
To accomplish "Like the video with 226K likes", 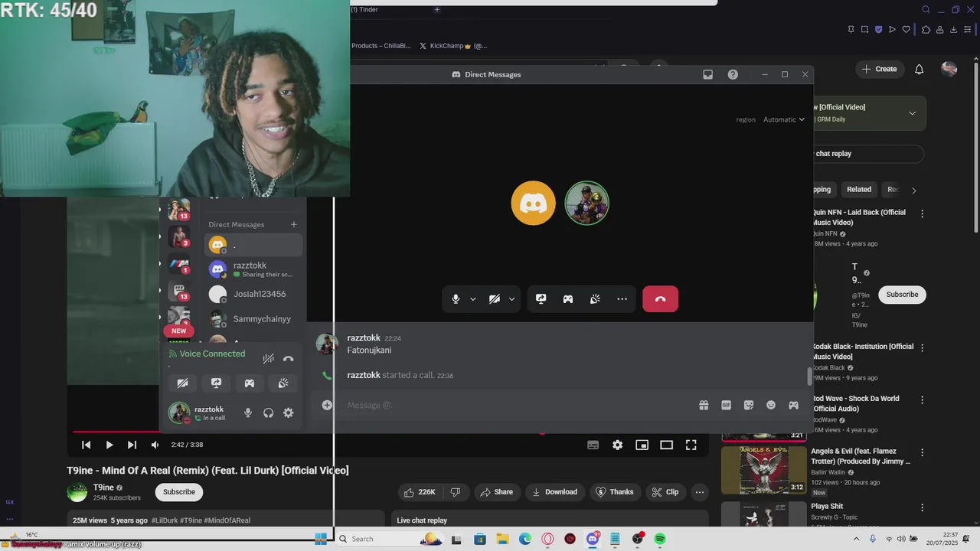I will [x=420, y=492].
